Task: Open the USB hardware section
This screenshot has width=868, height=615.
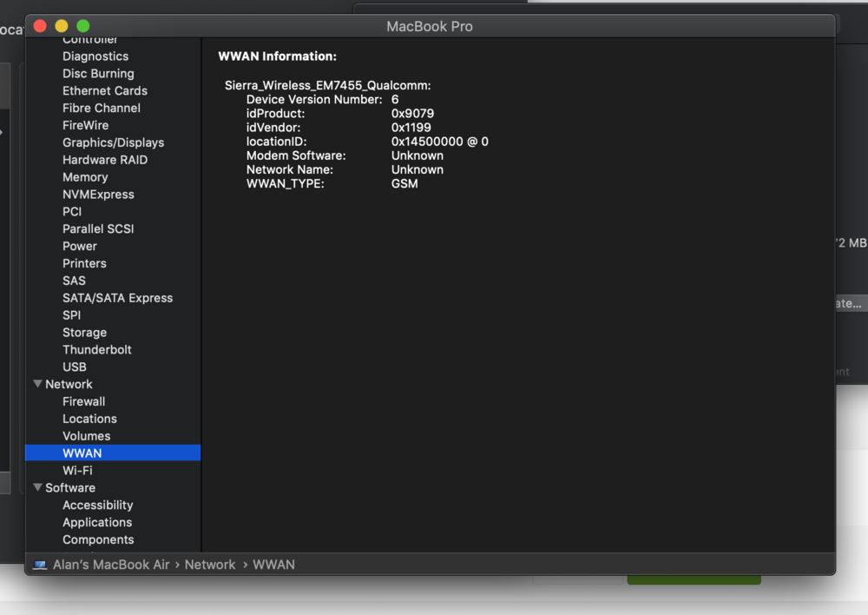Action: click(75, 367)
